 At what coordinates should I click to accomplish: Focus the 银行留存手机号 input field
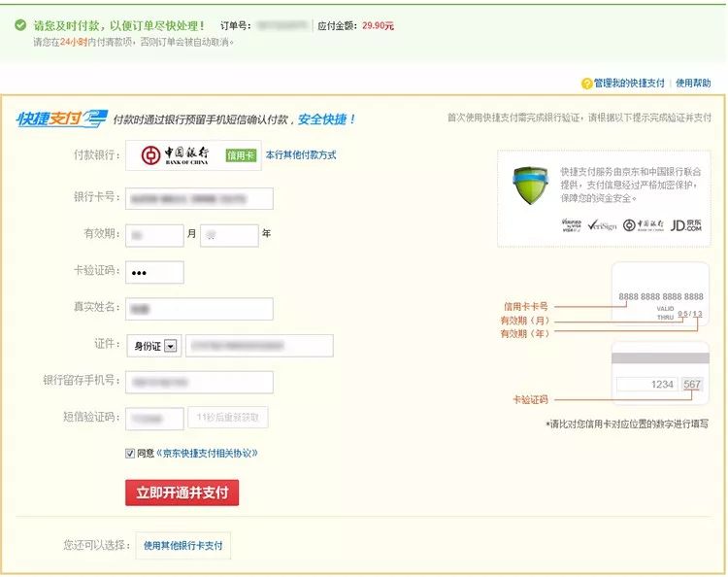pos(199,383)
